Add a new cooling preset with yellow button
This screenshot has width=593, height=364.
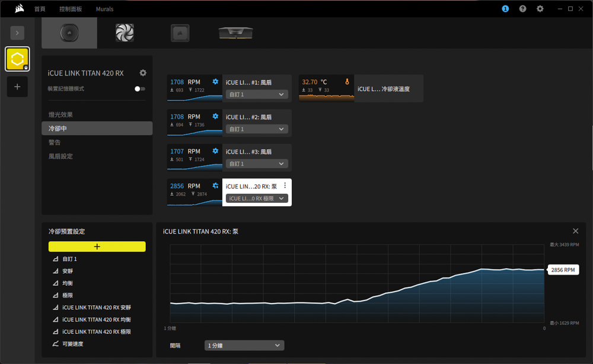click(x=97, y=247)
